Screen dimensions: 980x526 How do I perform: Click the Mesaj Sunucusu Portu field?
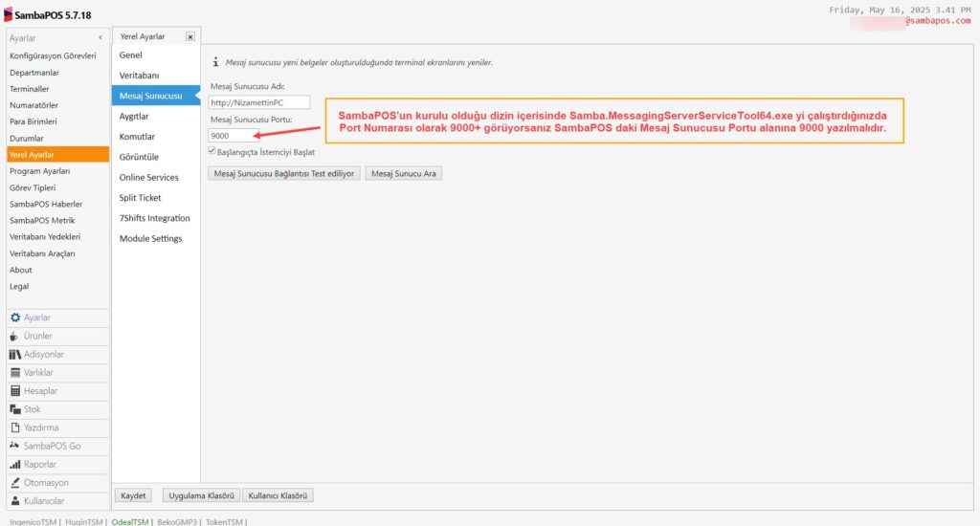pos(234,136)
